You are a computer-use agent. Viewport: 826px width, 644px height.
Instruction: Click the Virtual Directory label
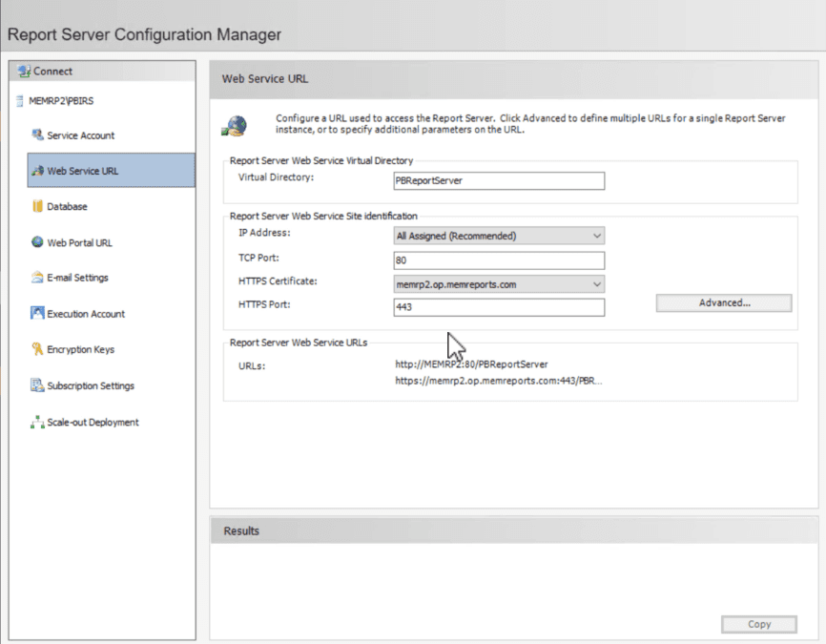tap(276, 177)
